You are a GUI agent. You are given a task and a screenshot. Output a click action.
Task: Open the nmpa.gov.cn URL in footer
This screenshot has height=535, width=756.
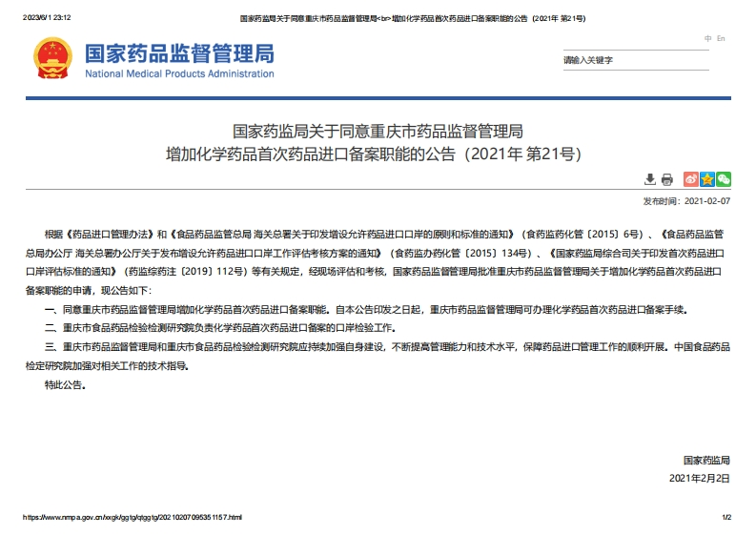coord(133,517)
